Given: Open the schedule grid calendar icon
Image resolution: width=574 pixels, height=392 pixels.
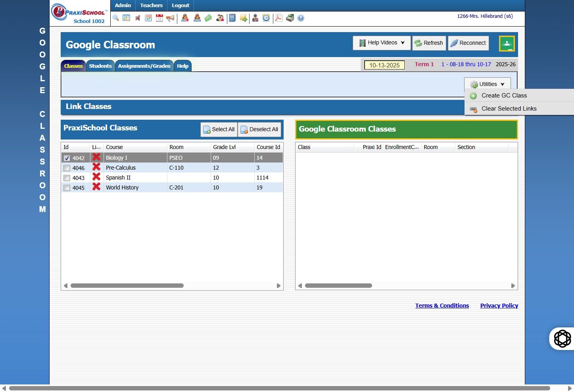Looking at the screenshot, I should pyautogui.click(x=148, y=18).
